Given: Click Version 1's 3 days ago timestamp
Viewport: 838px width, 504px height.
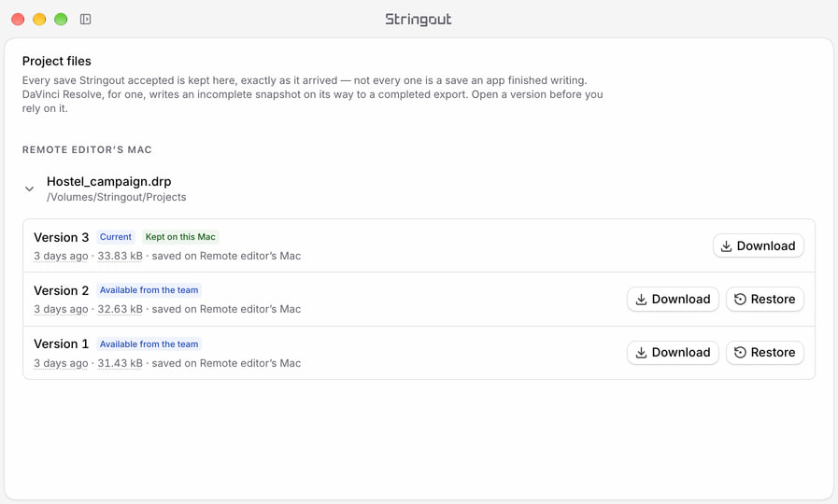Looking at the screenshot, I should [61, 363].
